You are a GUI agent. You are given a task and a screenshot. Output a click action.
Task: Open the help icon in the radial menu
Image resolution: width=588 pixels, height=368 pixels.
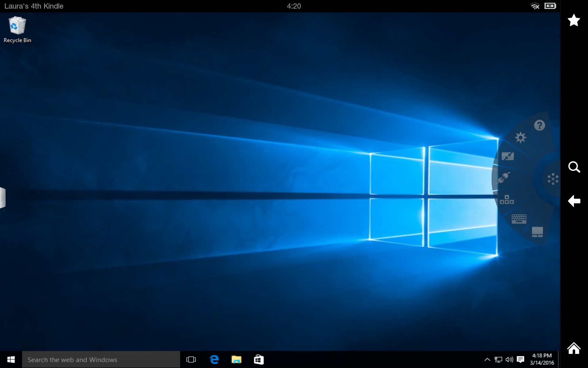coord(539,125)
